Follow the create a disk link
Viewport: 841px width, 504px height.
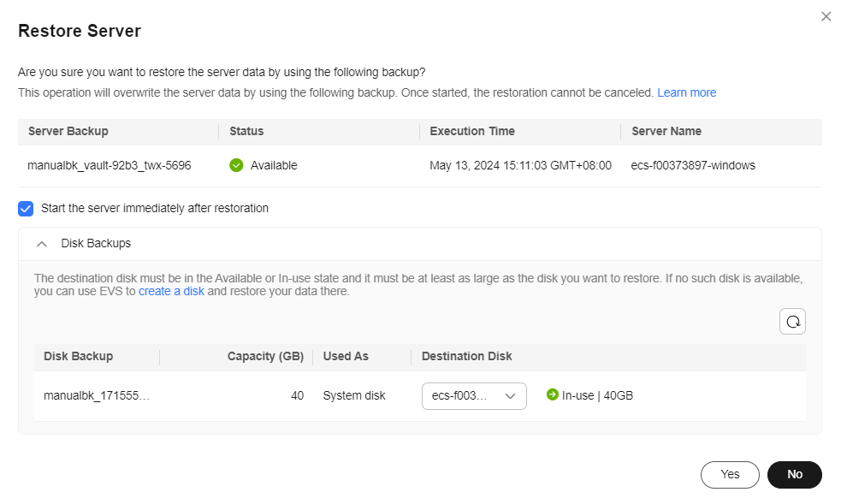[x=171, y=291]
